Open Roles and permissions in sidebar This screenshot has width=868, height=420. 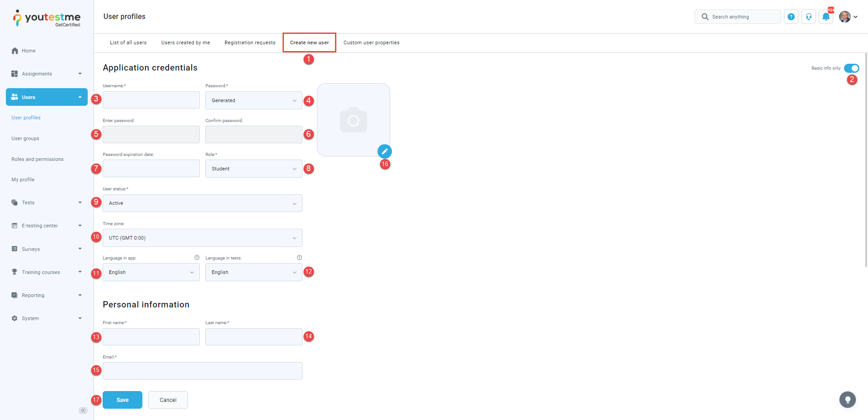point(38,159)
